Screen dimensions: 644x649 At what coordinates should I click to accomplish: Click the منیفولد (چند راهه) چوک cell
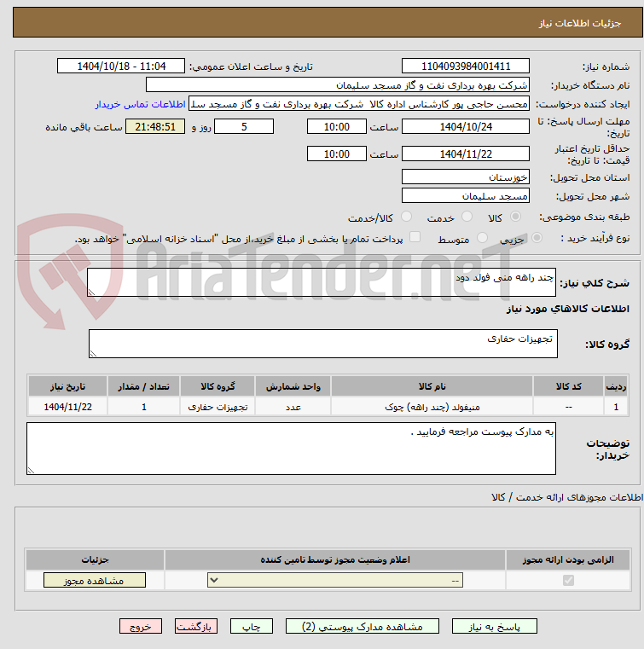(x=432, y=407)
